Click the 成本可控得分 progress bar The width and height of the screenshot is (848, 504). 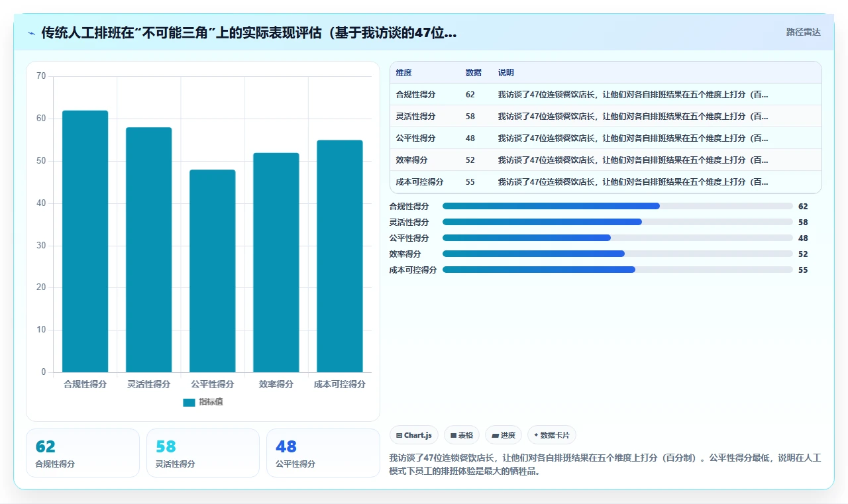tap(617, 270)
